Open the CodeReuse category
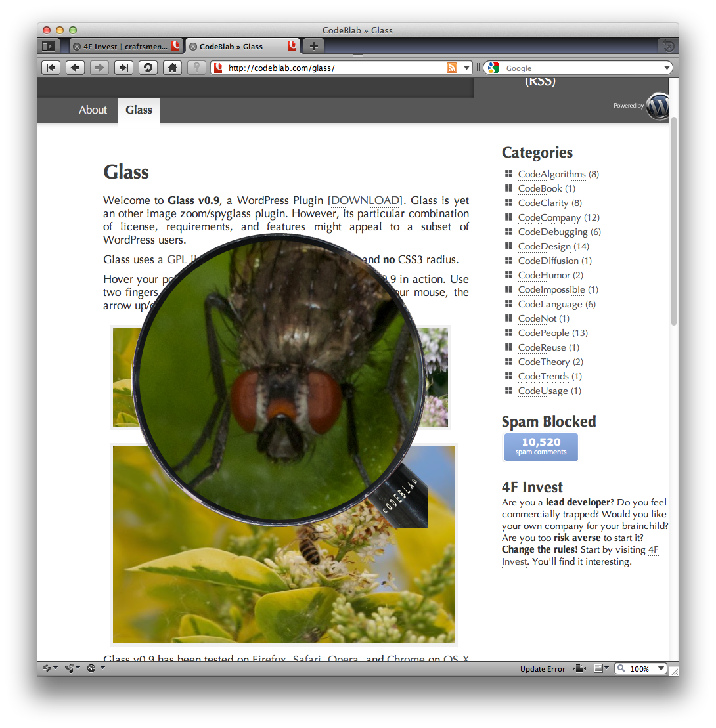Image resolution: width=716 pixels, height=728 pixels. 542,347
